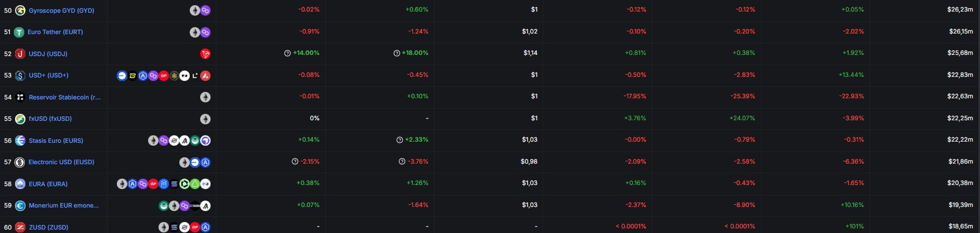Viewport: 980px width, 233px height.
Task: Click the Ethereum chain icon in fxUSD row
Action: pyautogui.click(x=205, y=119)
